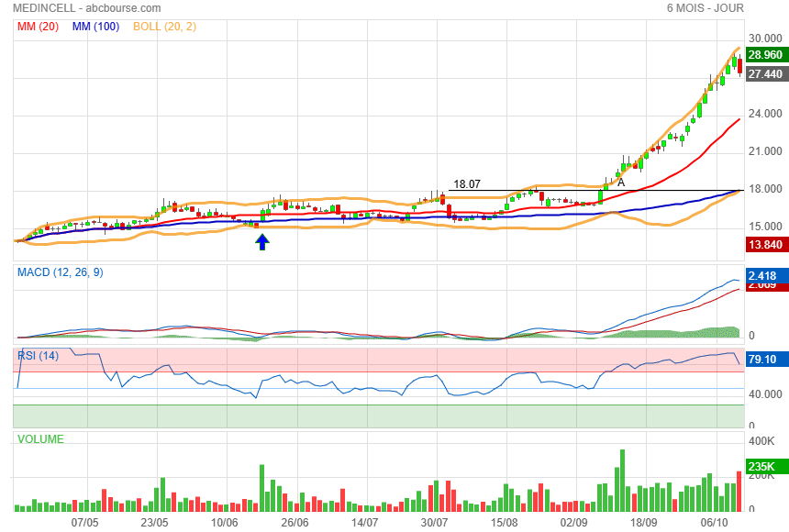The width and height of the screenshot is (789, 532).
Task: Open the 6 MOIS - JOUR period label
Action: (705, 8)
